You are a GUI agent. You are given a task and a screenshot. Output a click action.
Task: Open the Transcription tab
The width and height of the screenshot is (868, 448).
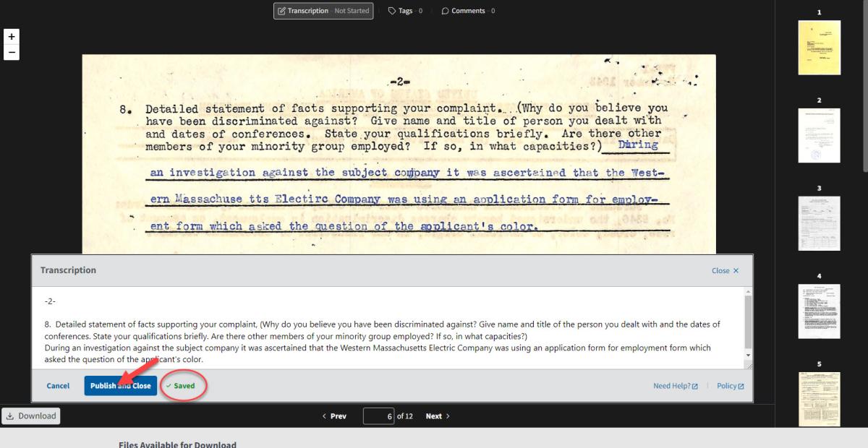click(323, 11)
